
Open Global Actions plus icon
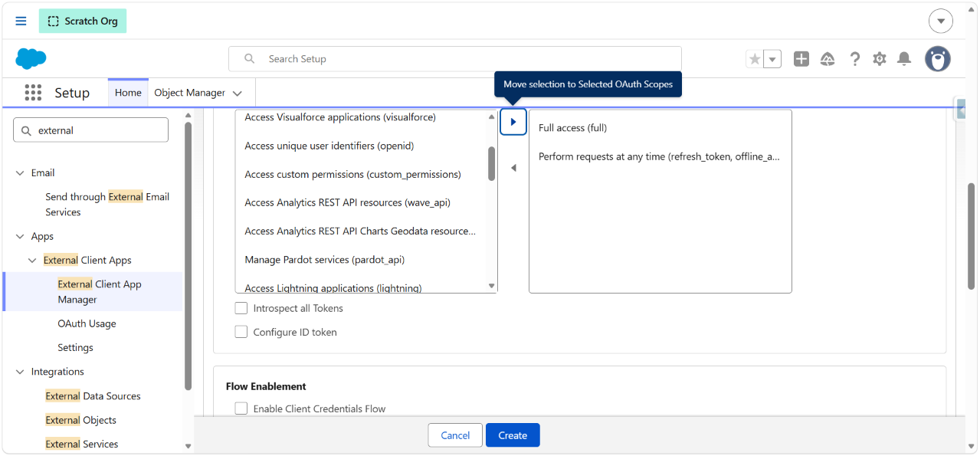click(x=801, y=59)
